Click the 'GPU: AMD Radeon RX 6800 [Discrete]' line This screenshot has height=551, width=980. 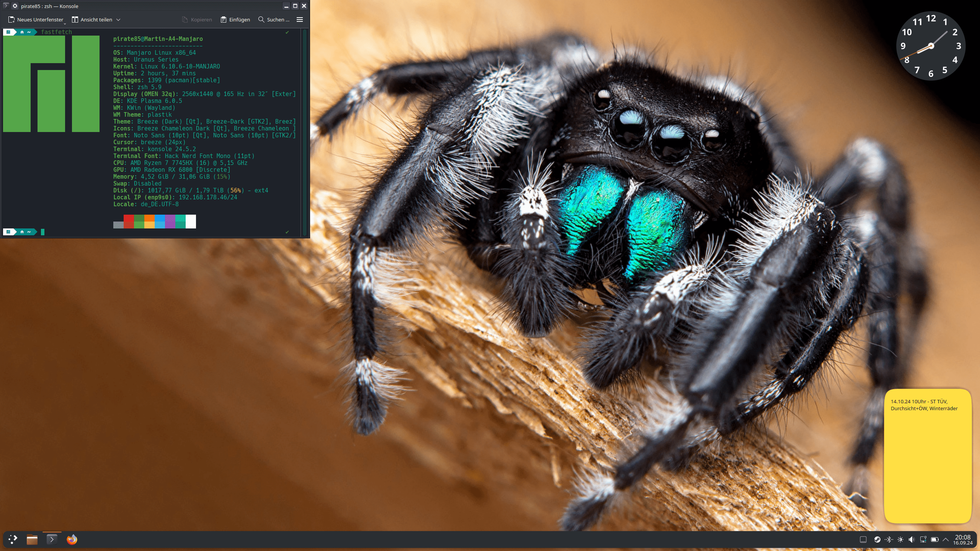pos(172,170)
